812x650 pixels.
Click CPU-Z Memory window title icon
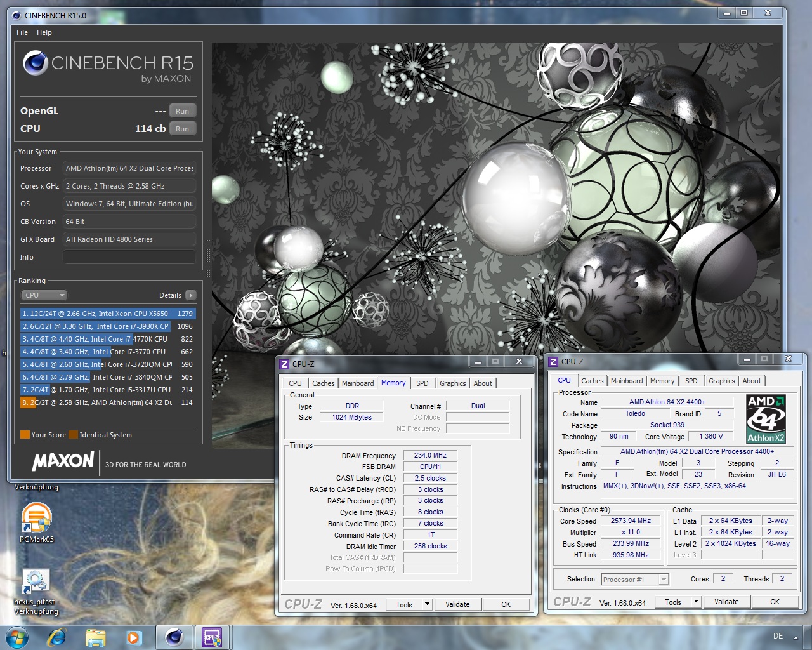point(284,364)
